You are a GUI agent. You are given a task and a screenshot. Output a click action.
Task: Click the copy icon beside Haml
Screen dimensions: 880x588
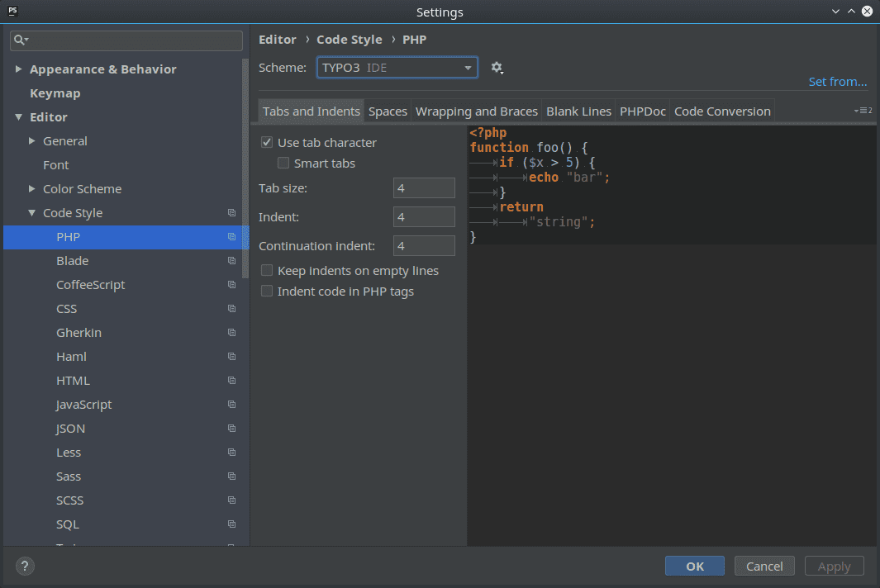tap(232, 356)
